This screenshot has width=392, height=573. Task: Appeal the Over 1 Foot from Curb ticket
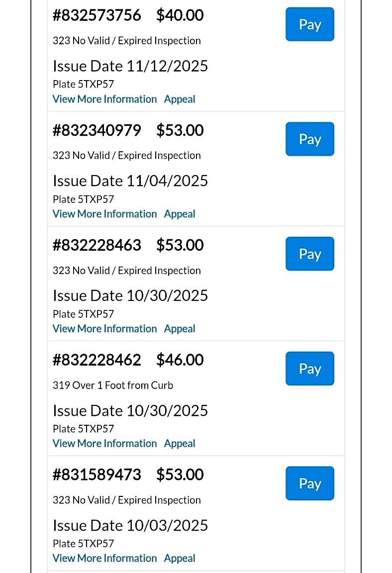[180, 444]
